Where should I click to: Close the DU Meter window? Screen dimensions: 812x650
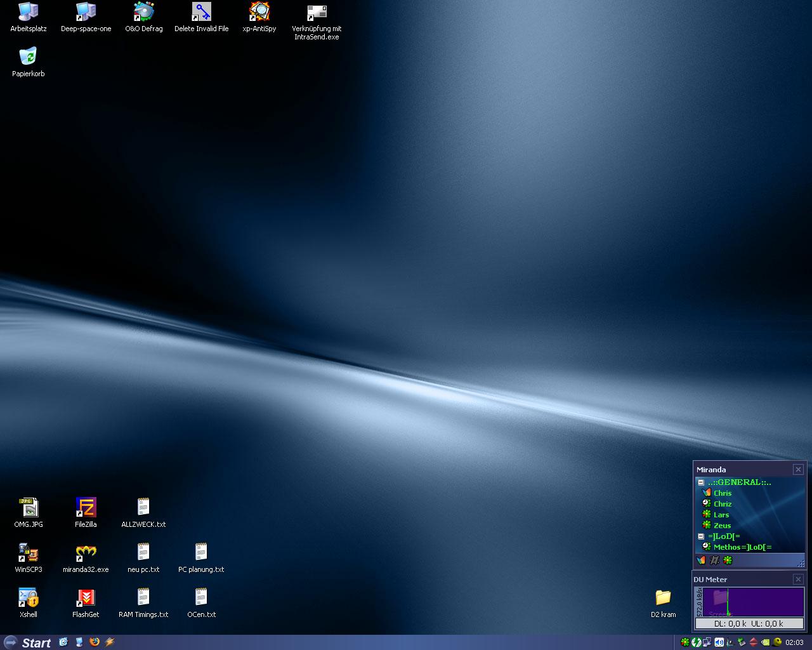click(x=798, y=579)
